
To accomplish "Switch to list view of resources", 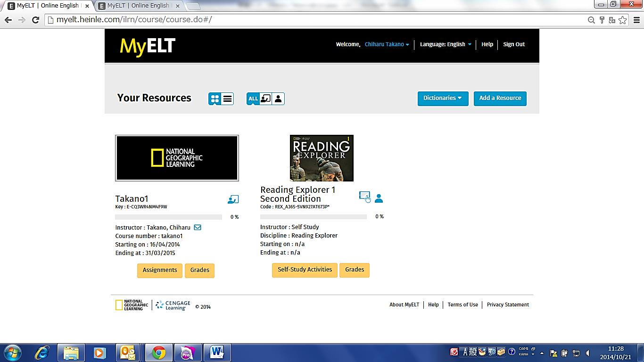I will [227, 99].
